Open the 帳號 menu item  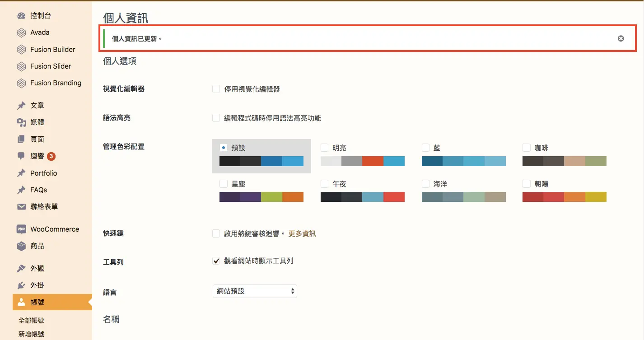click(52, 303)
